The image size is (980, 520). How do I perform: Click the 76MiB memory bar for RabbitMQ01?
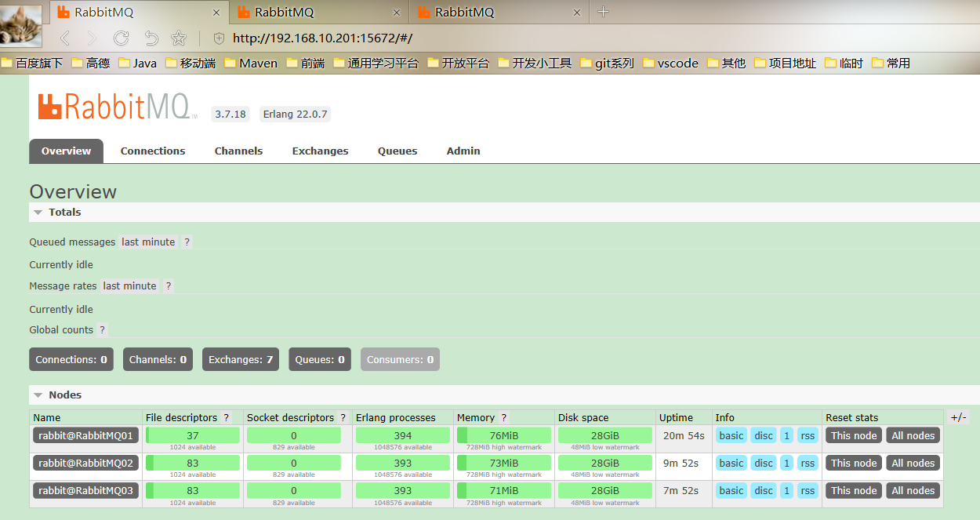coord(504,436)
